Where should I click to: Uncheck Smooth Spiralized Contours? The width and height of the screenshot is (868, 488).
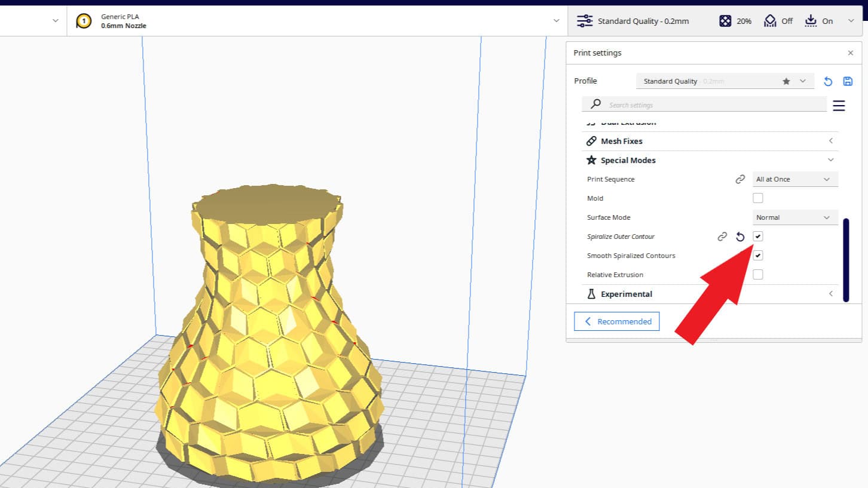(757, 255)
